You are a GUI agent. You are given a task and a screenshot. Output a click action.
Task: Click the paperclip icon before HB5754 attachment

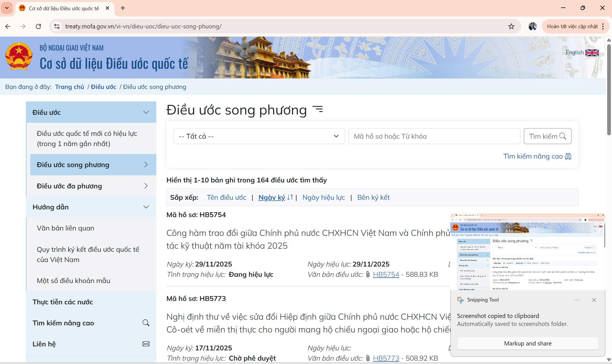[x=368, y=274]
